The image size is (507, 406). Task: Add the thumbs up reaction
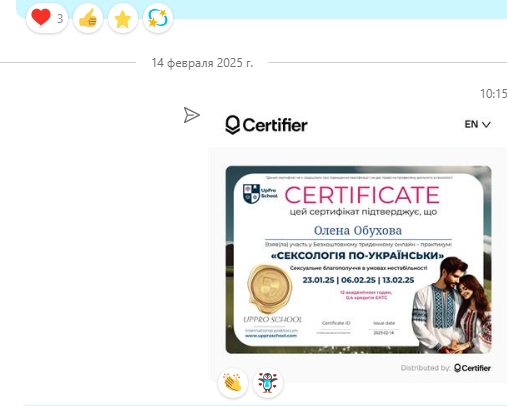point(88,18)
